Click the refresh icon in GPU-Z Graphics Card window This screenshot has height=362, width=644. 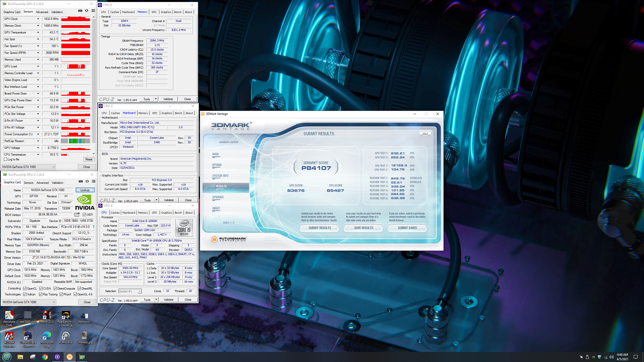(x=87, y=182)
